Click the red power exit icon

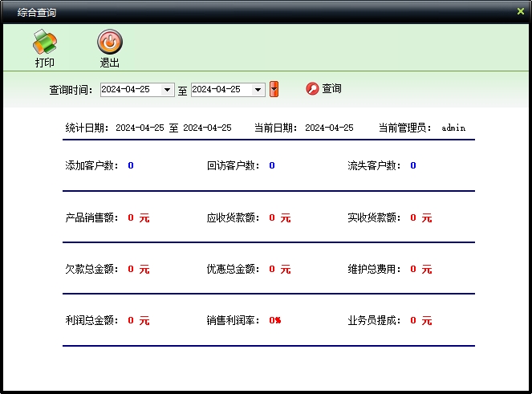pos(109,41)
